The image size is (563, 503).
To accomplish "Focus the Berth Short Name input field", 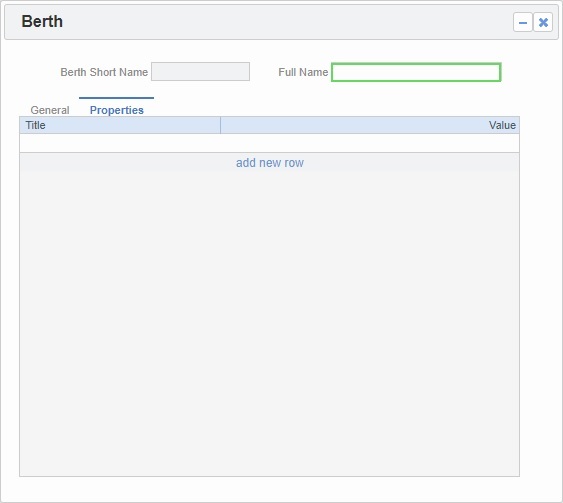I will click(200, 71).
